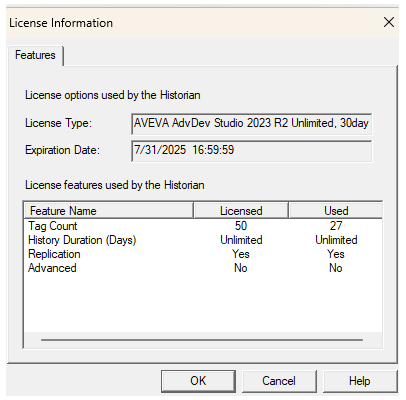Select the Tag Count row
This screenshot has width=406, height=400.
pyautogui.click(x=203, y=226)
